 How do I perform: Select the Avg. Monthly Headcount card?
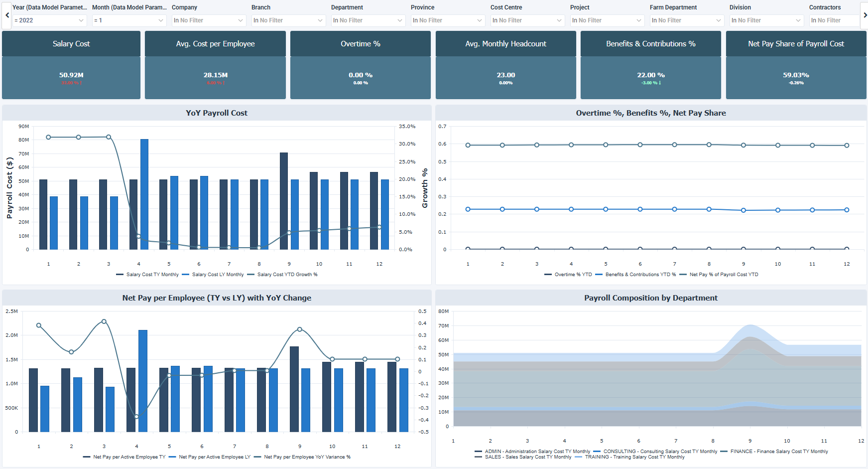pos(506,65)
